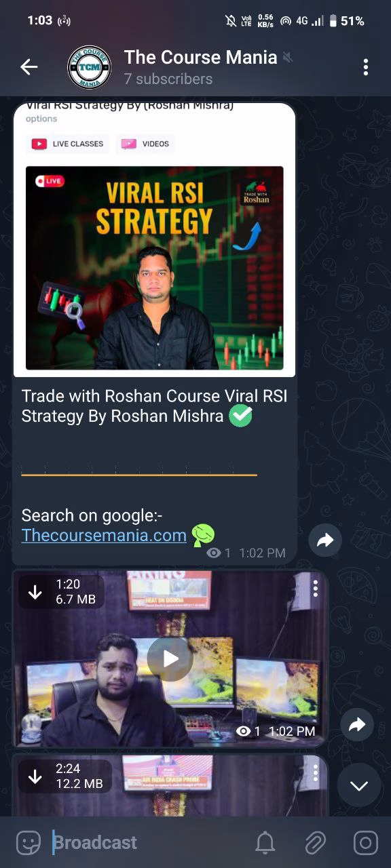The width and height of the screenshot is (391, 868).
Task: Download the 12.2 MB video
Action: click(35, 776)
